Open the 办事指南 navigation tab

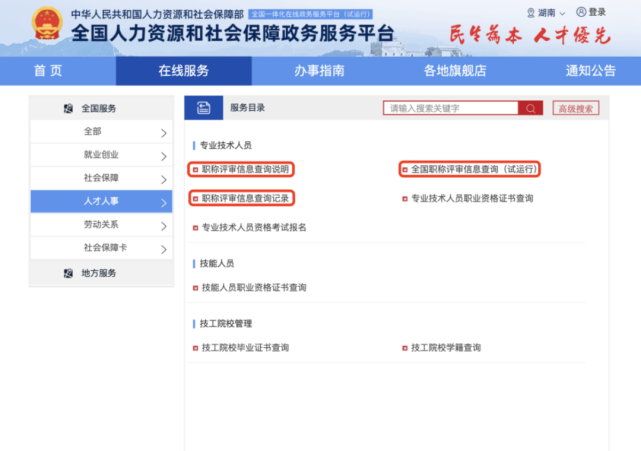(x=319, y=70)
